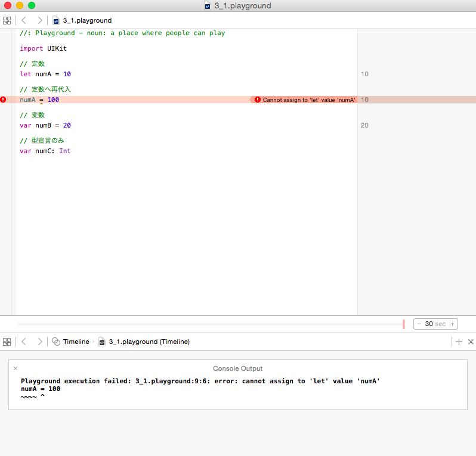Viewport: 476px width, 456px height.
Task: Zoom the window with the green button
Action: pyautogui.click(x=32, y=5)
